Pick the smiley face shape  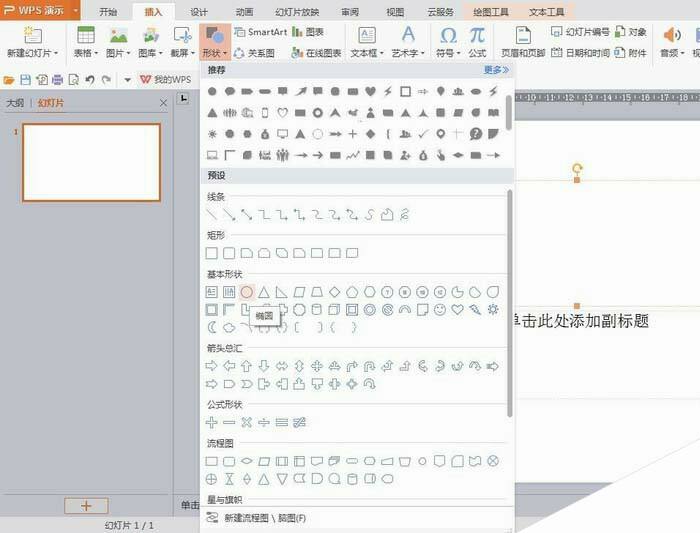tap(440, 310)
